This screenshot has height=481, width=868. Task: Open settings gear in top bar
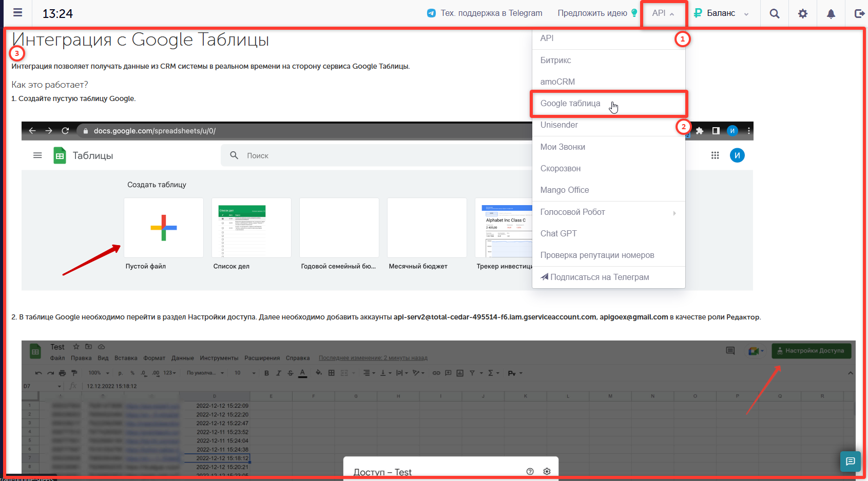803,14
